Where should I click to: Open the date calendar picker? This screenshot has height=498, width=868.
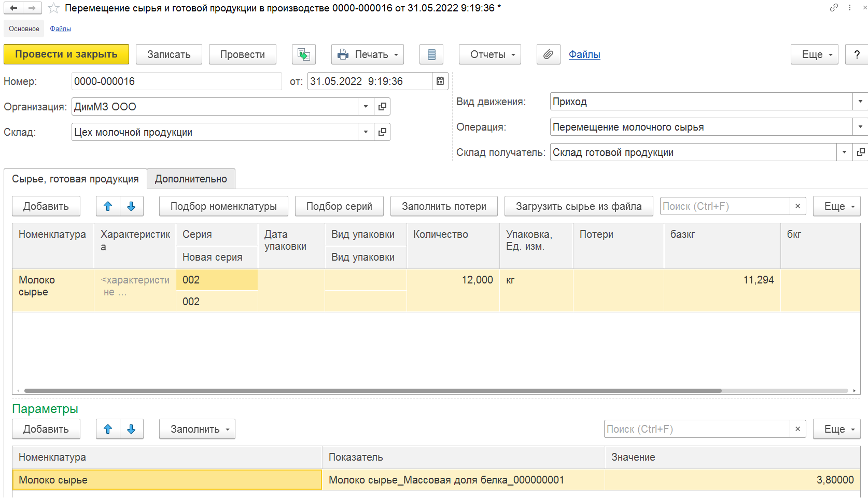(x=440, y=81)
